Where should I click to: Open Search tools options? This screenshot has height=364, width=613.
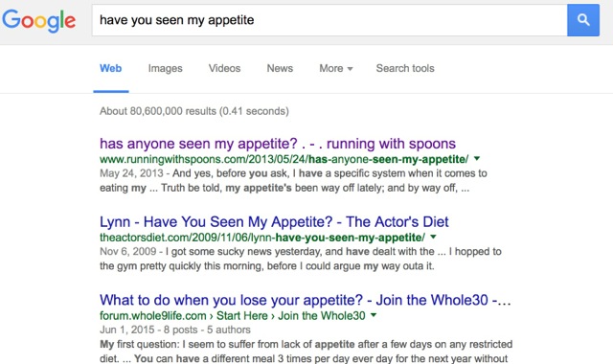pyautogui.click(x=405, y=68)
